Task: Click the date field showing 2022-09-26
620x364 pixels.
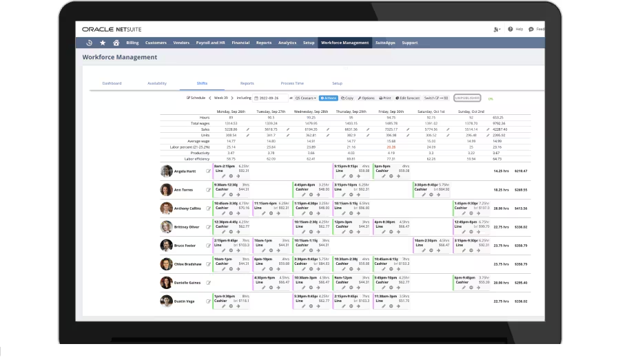Action: click(271, 98)
